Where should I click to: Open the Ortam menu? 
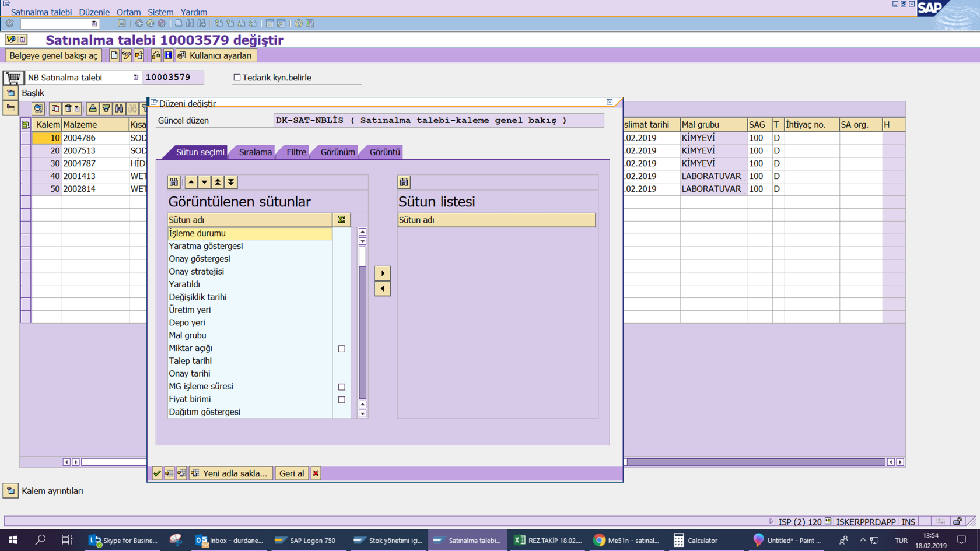point(128,12)
